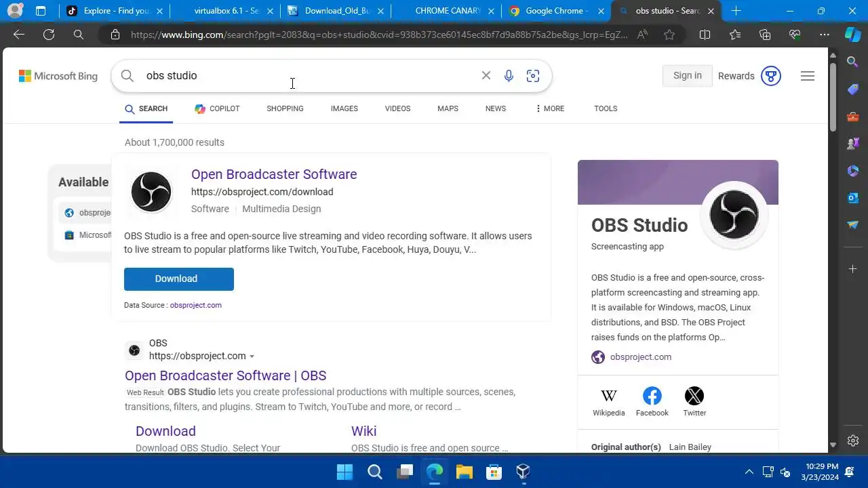Launch Copilot from the toolbar
This screenshot has height=488, width=868.
click(x=853, y=35)
